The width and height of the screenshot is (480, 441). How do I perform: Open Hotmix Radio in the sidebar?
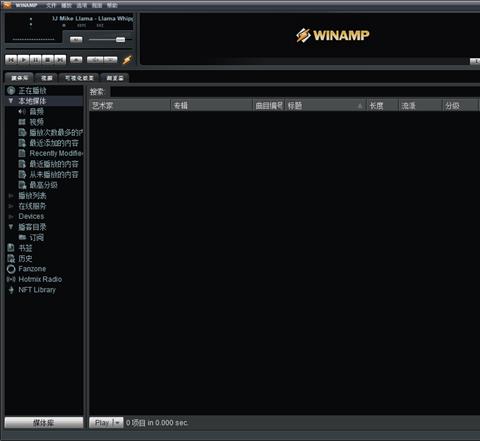click(x=40, y=279)
